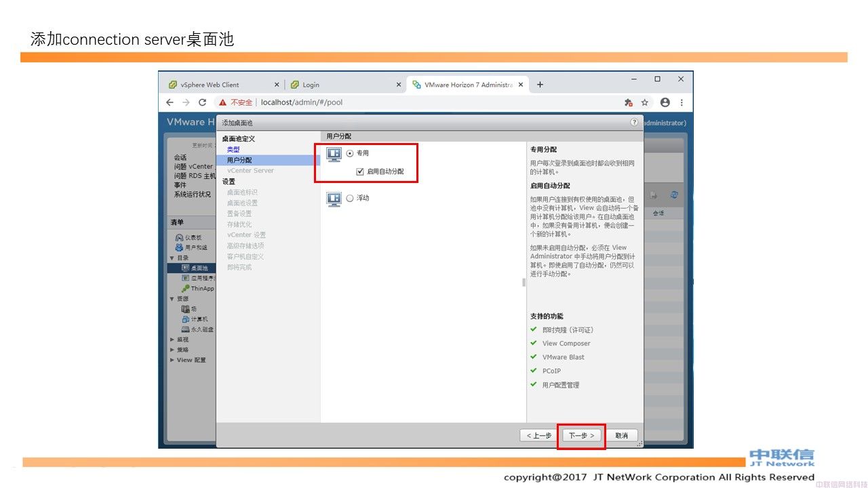Expand the View 配置 tree node

pyautogui.click(x=172, y=360)
